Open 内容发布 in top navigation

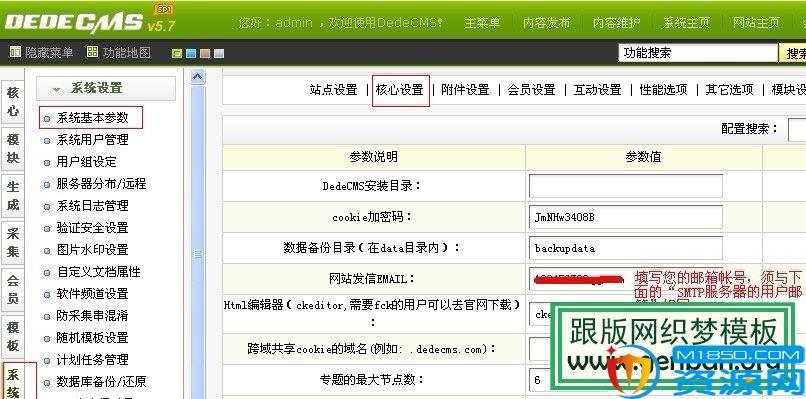[x=546, y=23]
